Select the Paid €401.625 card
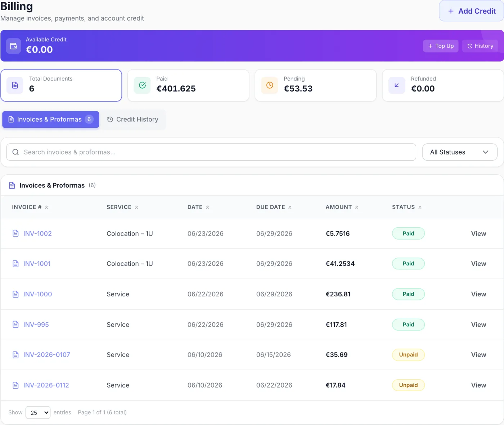This screenshot has width=504, height=425. pos(188,85)
